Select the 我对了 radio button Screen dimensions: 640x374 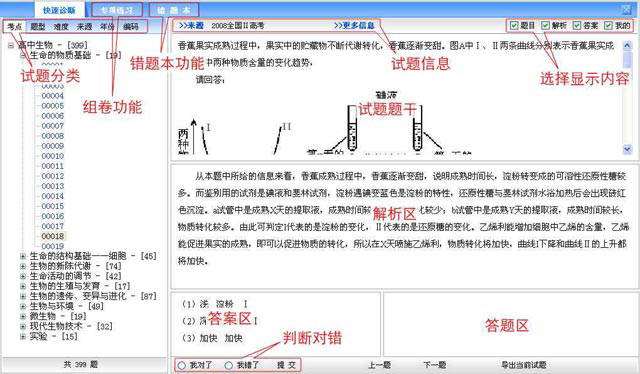182,365
